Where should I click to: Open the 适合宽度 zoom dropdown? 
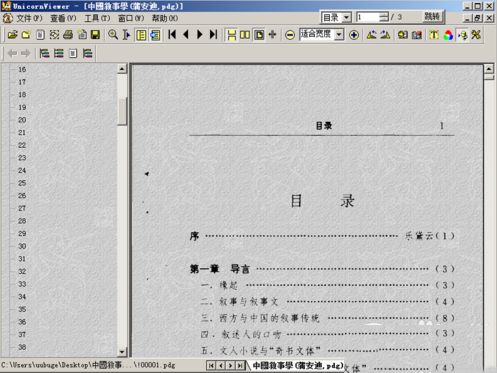[x=339, y=34]
